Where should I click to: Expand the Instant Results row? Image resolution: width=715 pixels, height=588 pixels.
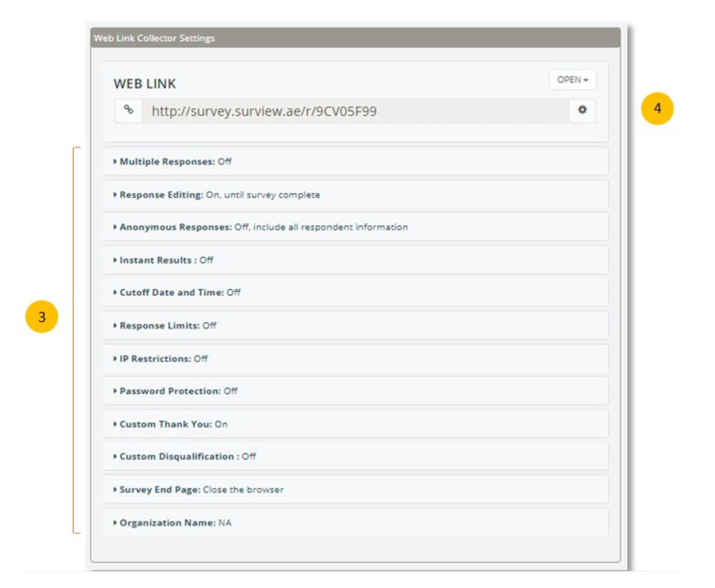(x=166, y=260)
